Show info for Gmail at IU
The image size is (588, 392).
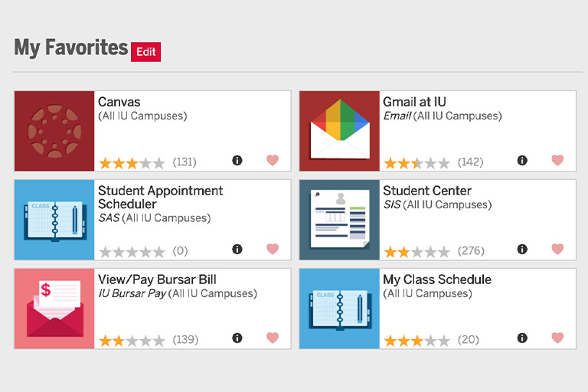tap(522, 161)
